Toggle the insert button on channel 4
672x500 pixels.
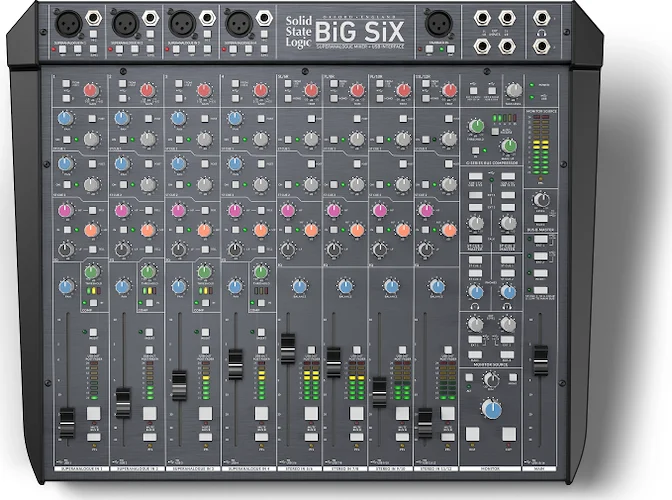coord(261,332)
